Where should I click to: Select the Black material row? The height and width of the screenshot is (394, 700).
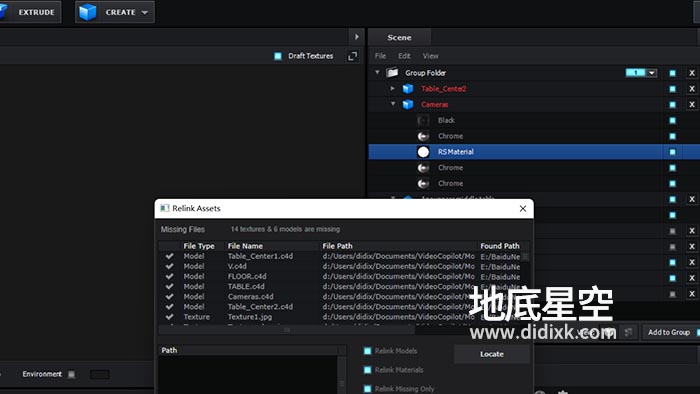(534, 120)
